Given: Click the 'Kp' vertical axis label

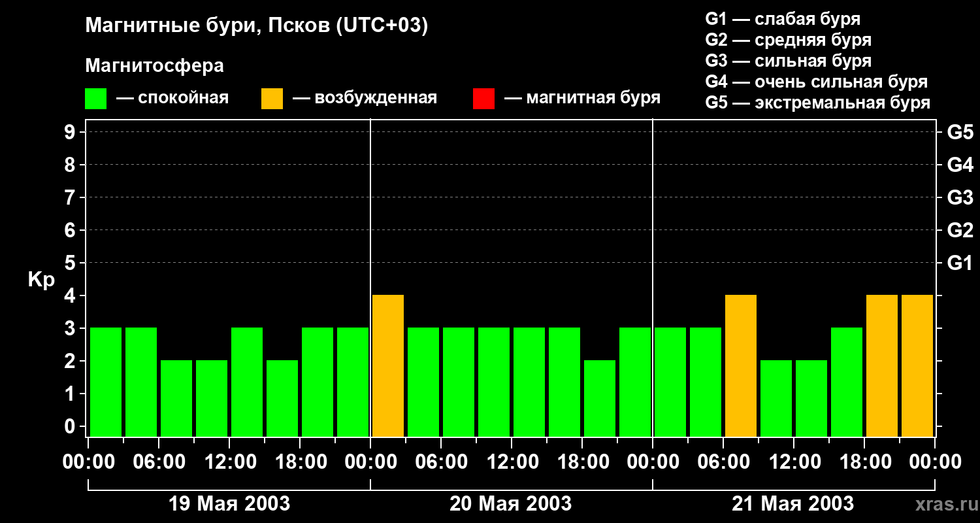Looking at the screenshot, I should point(41,280).
